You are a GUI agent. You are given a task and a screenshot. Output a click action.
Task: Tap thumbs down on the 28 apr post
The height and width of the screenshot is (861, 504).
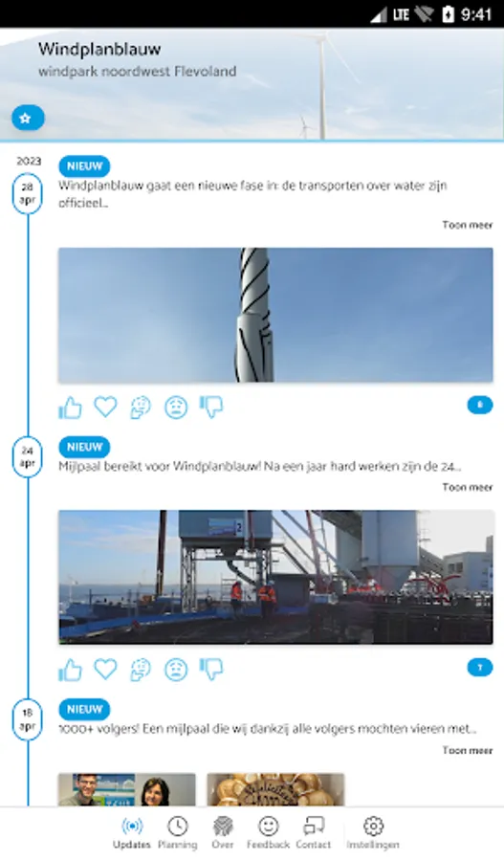coord(211,408)
